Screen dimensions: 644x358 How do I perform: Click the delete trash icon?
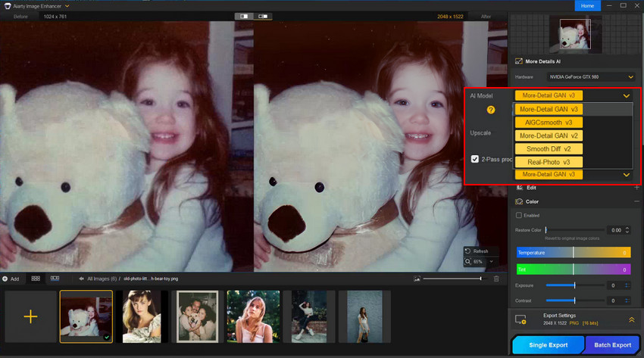tap(496, 279)
